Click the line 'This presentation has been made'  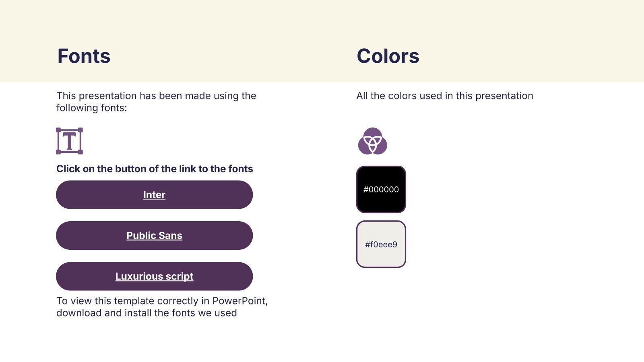(156, 96)
